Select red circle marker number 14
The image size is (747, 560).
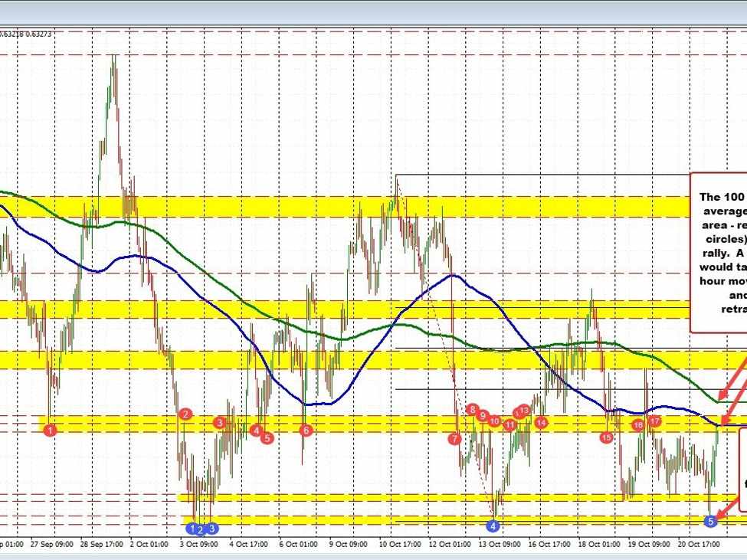click(541, 422)
